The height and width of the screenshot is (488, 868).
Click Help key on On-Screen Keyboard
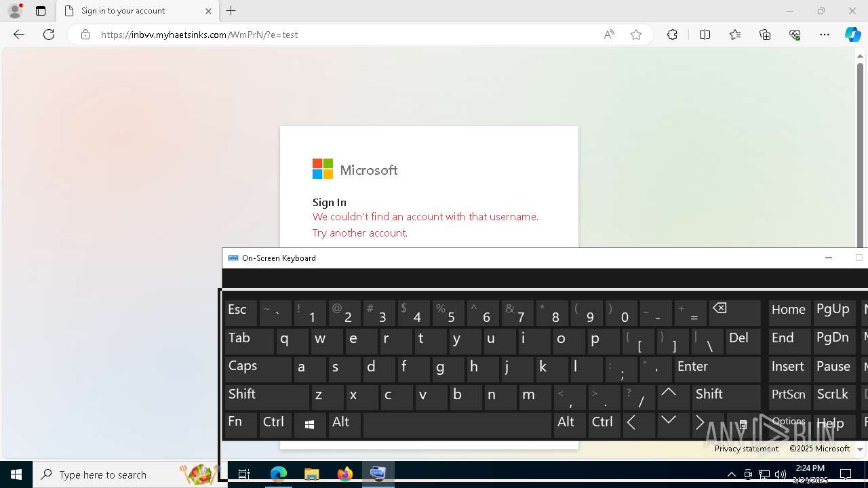pos(835,425)
